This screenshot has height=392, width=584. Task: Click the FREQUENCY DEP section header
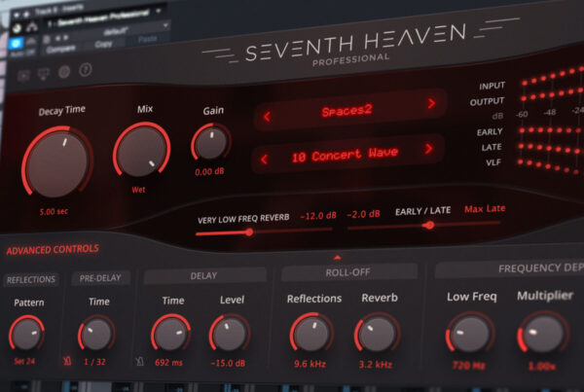pyautogui.click(x=509, y=268)
